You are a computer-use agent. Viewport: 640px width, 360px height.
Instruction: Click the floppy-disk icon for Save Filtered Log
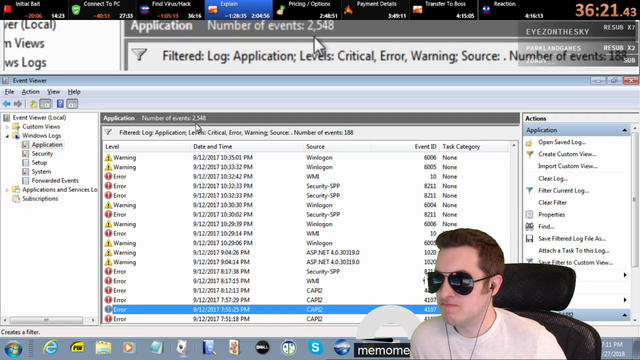pyautogui.click(x=529, y=239)
